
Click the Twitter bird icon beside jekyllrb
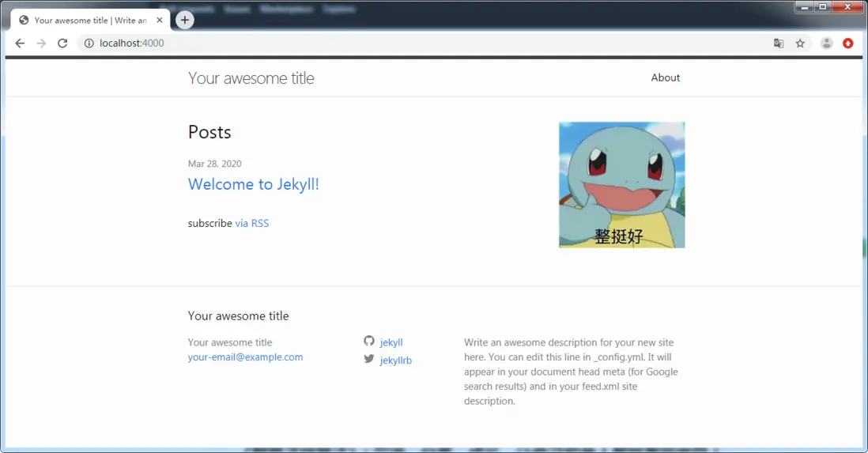tap(368, 359)
